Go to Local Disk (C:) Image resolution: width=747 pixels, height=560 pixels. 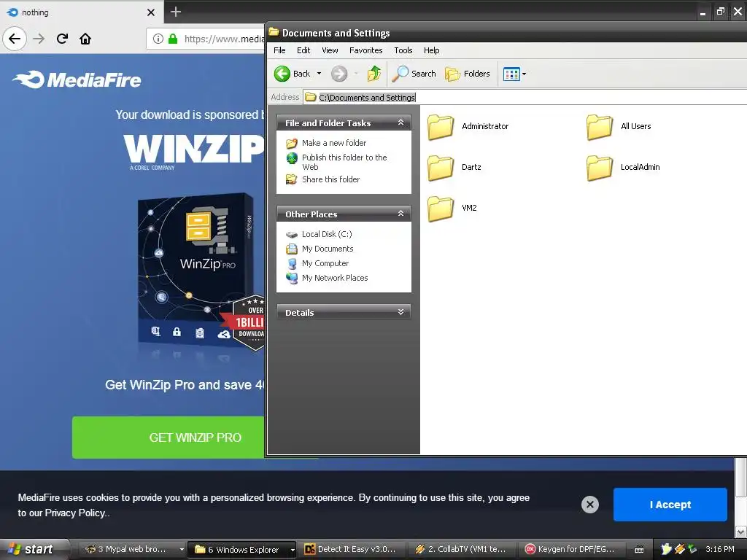pos(327,234)
